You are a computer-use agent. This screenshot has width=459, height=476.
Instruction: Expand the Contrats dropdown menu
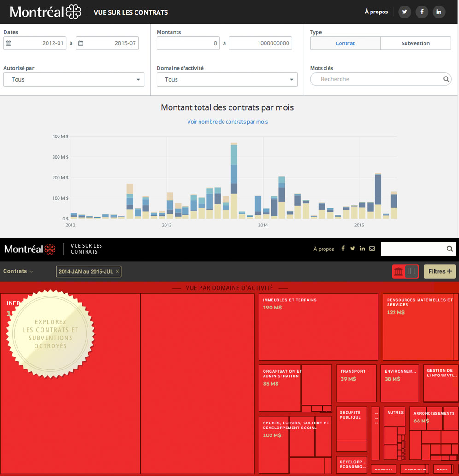(18, 271)
